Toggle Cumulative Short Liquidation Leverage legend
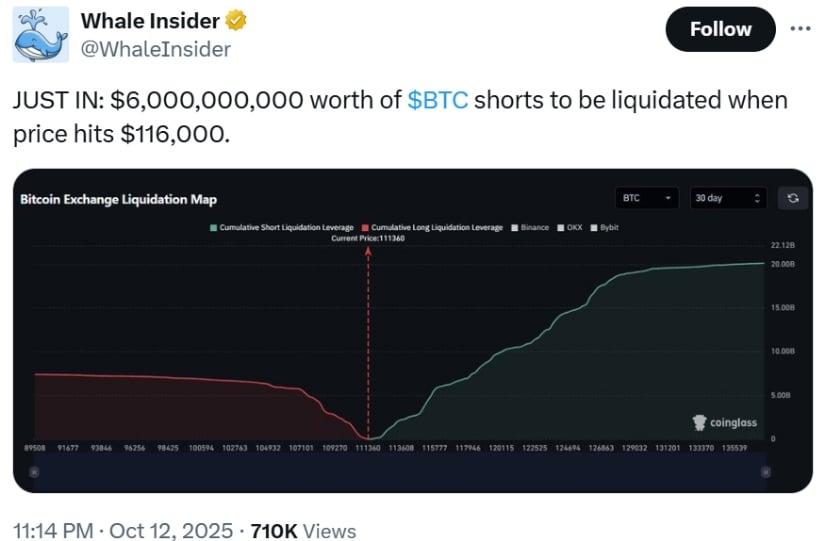Image resolution: width=825 pixels, height=541 pixels. 281,228
